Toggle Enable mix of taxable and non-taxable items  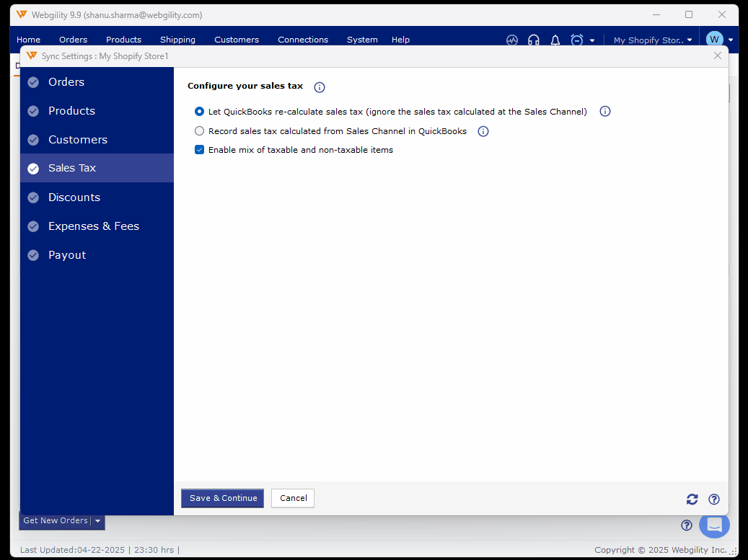[200, 150]
